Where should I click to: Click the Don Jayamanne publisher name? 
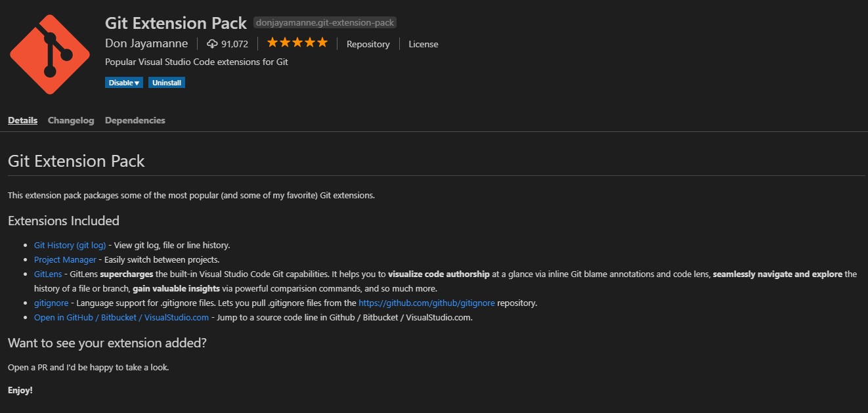tap(146, 43)
